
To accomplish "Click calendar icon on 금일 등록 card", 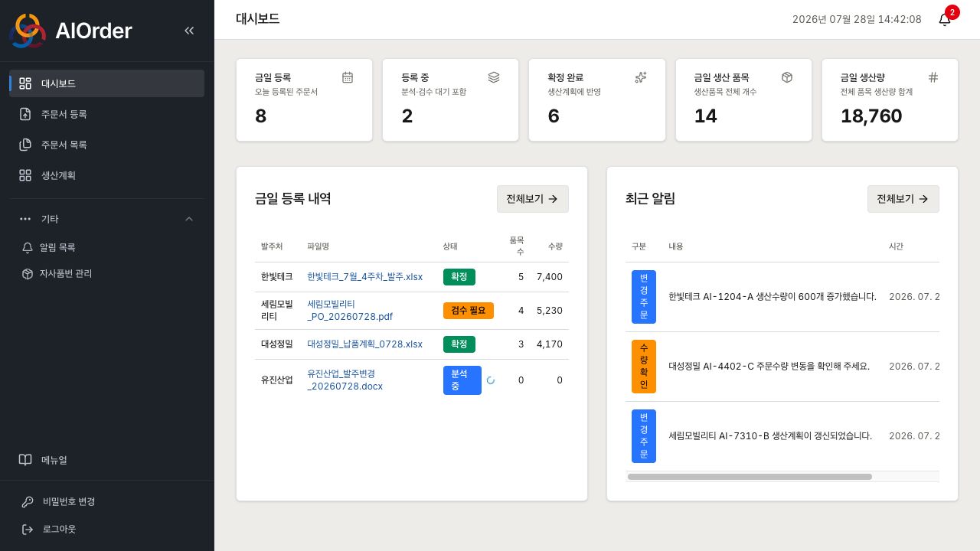I will pyautogui.click(x=348, y=77).
